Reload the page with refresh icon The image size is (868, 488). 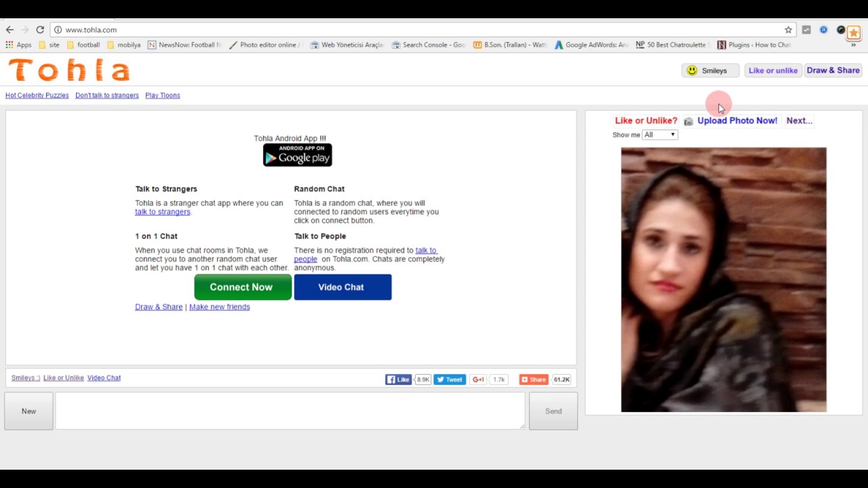[40, 30]
